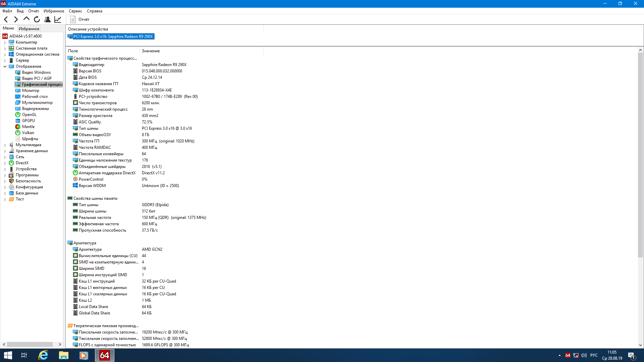
Task: Click the Значение column header
Action: coord(151,51)
